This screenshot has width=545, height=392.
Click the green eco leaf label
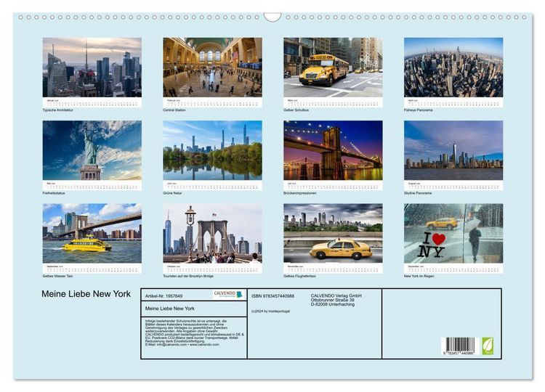(488, 346)
